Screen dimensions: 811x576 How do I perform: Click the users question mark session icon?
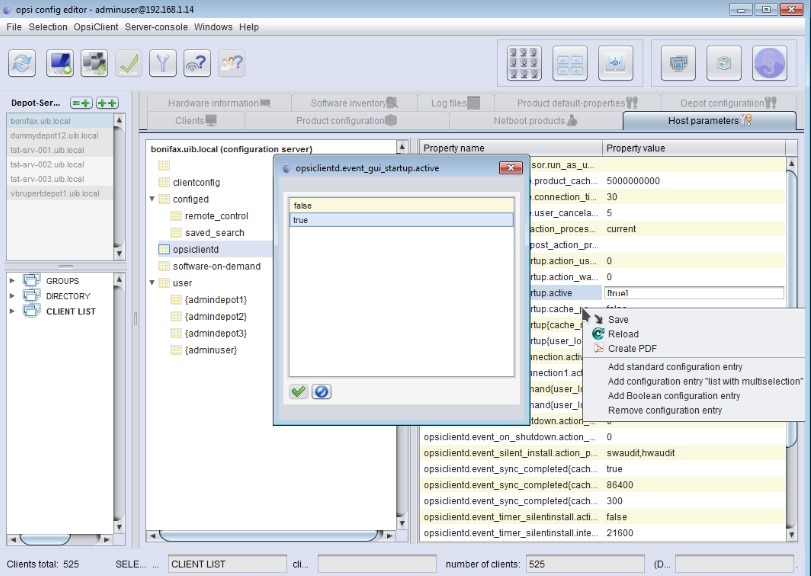tap(231, 63)
